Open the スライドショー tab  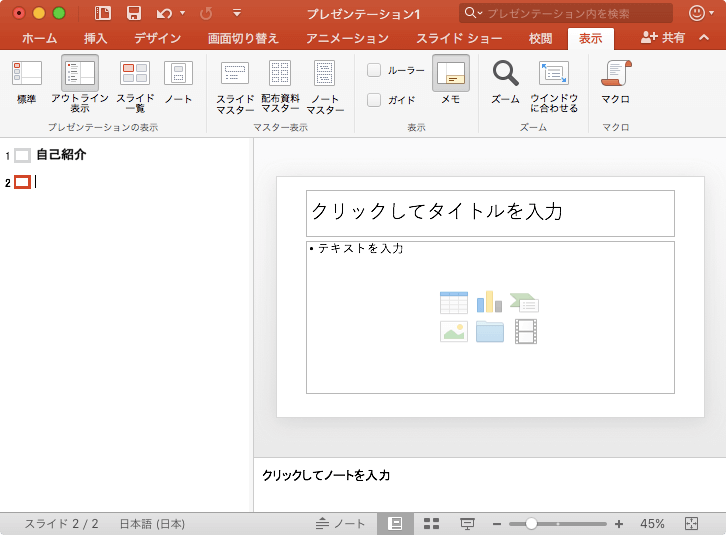coord(459,38)
